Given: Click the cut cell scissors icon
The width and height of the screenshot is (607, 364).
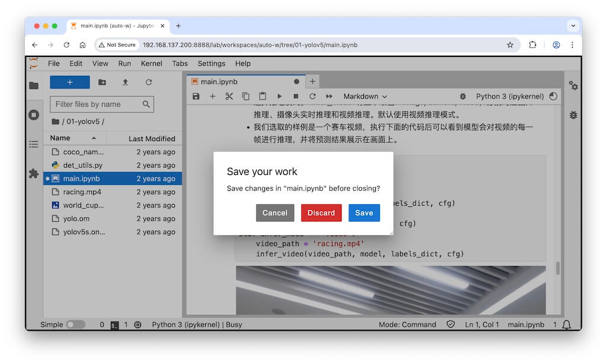Looking at the screenshot, I should (229, 96).
